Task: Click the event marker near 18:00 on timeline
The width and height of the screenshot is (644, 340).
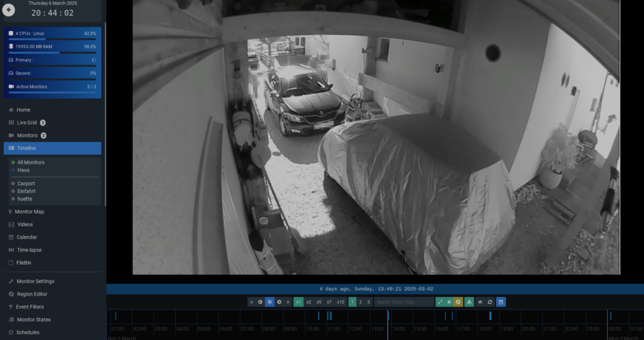Action: tap(490, 315)
